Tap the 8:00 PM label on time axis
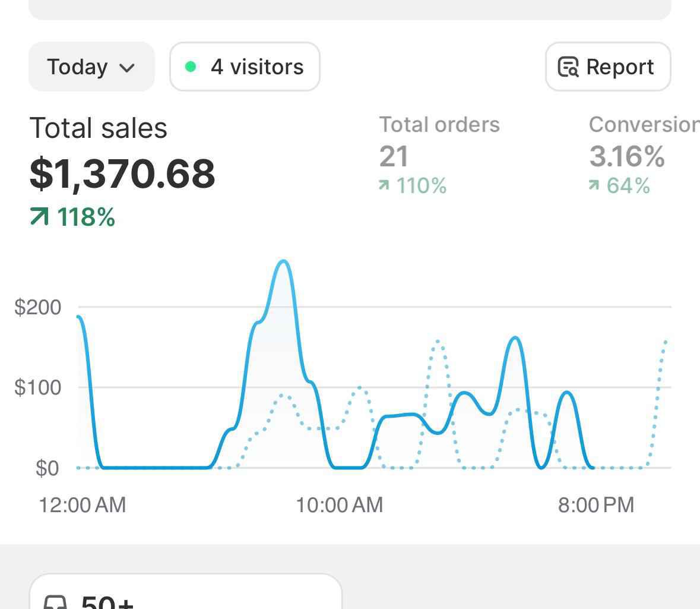This screenshot has height=609, width=700. click(596, 505)
